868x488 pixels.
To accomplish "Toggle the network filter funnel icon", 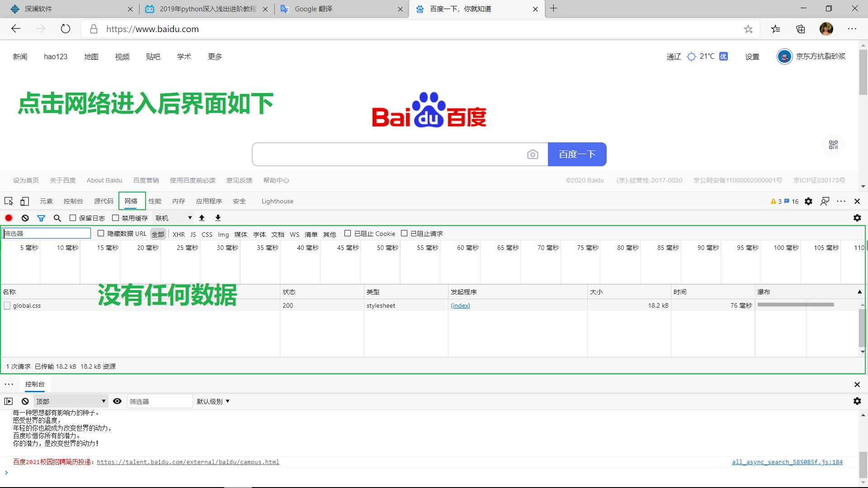I will 41,218.
